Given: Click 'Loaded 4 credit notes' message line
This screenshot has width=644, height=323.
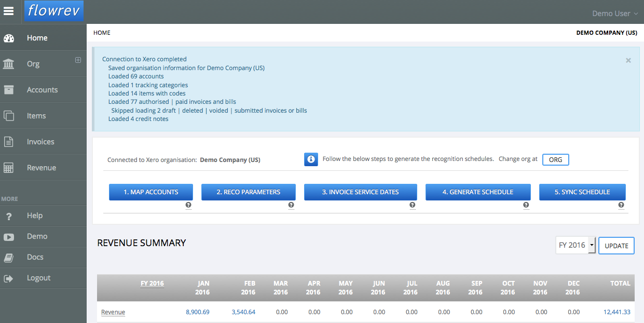Looking at the screenshot, I should tap(138, 119).
